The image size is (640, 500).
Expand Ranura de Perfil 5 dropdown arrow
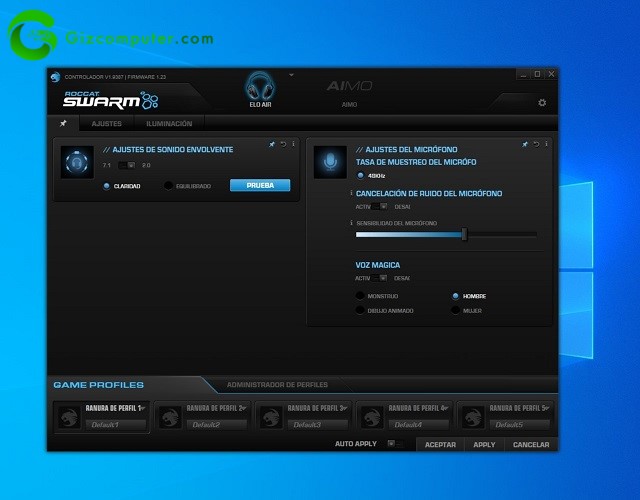coord(547,408)
